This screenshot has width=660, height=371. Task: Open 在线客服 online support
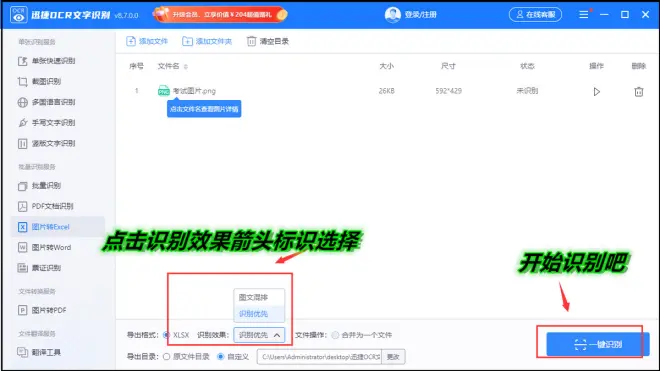pyautogui.click(x=535, y=15)
